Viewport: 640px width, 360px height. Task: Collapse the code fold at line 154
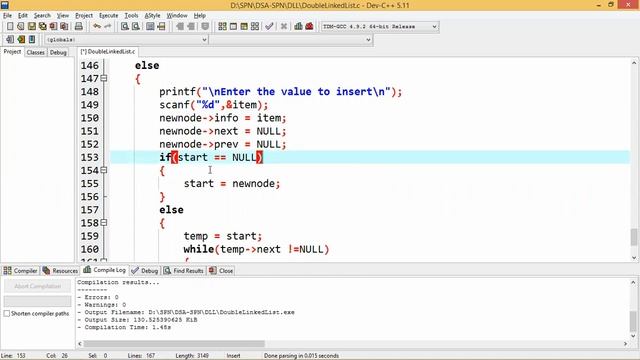104,170
